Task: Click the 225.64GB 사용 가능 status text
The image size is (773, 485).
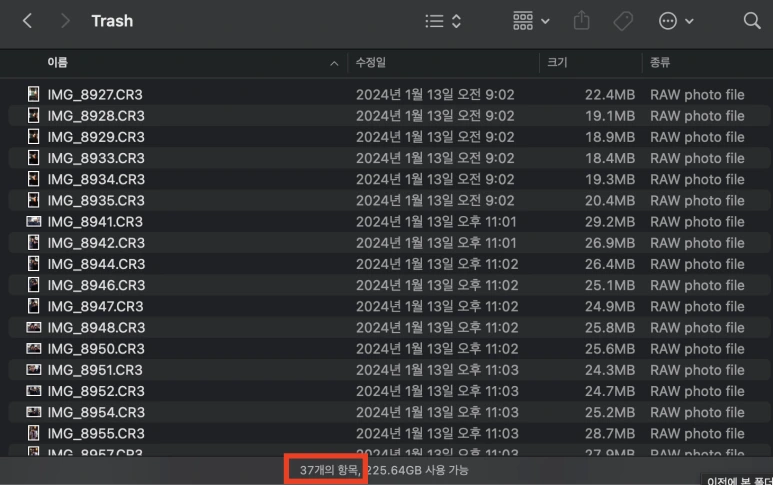Action: [418, 470]
